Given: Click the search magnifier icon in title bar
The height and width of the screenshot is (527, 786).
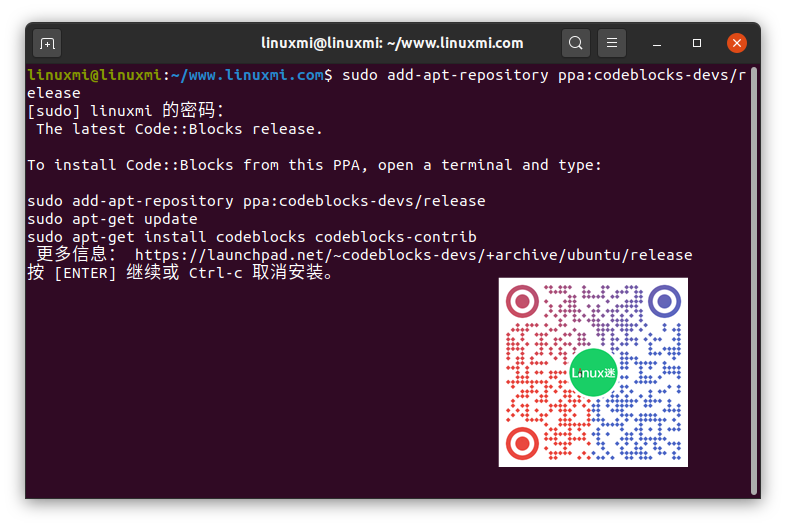Looking at the screenshot, I should (x=575, y=43).
